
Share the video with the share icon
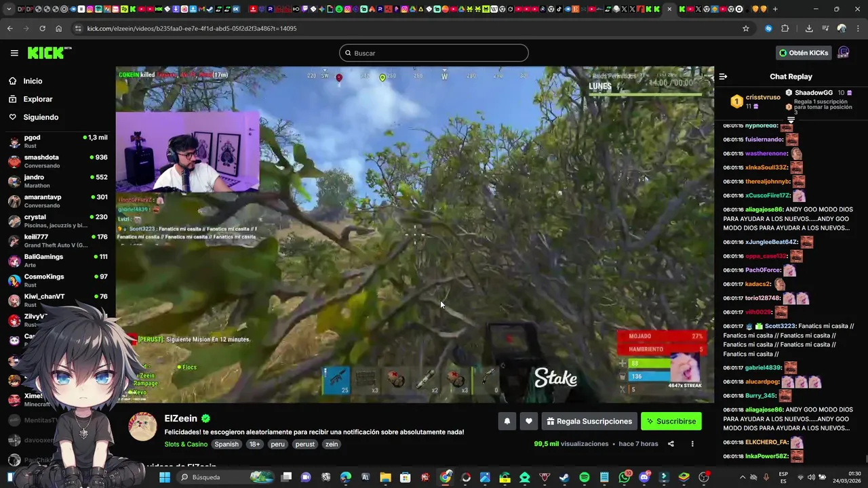click(x=671, y=444)
